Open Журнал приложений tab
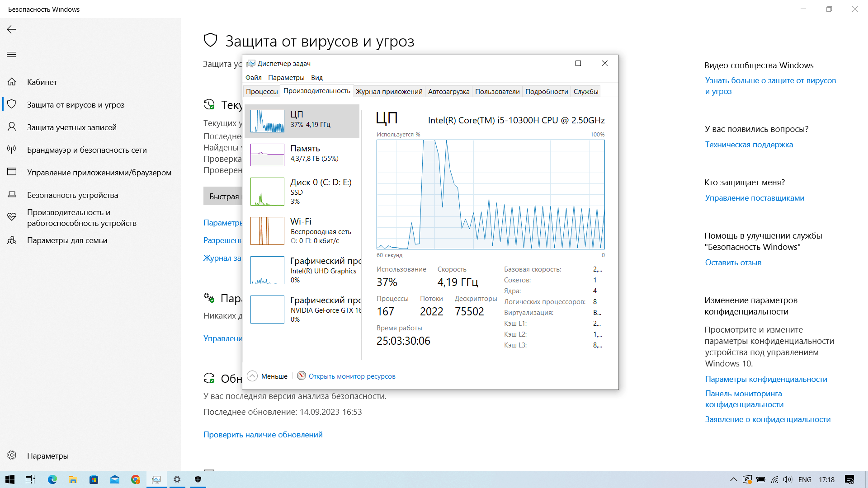868x488 pixels. click(389, 91)
